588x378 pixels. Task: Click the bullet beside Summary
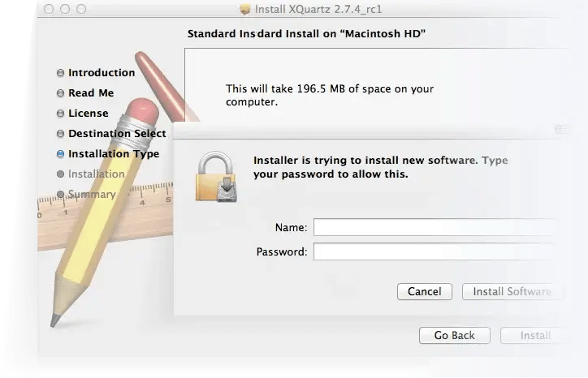[x=60, y=194]
